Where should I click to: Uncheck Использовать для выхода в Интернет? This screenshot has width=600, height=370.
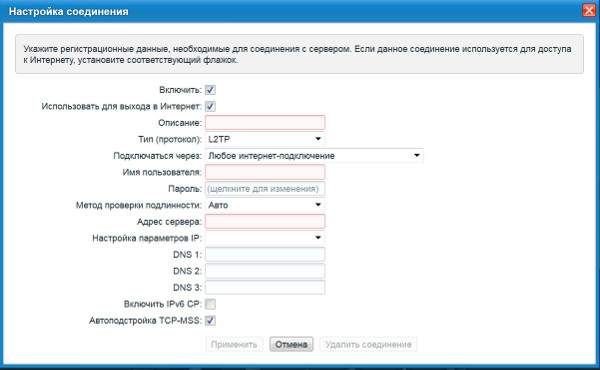point(210,106)
